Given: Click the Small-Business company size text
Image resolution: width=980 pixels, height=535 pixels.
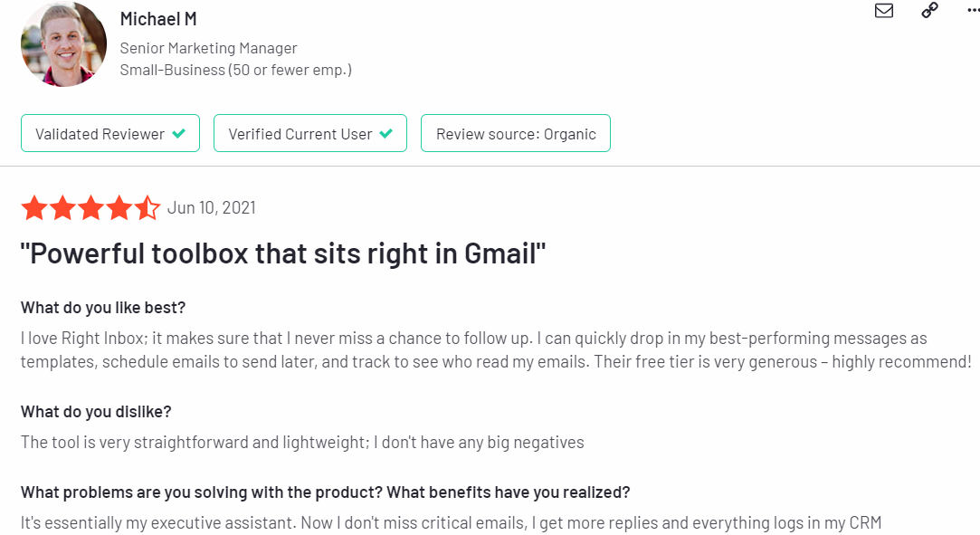Looking at the screenshot, I should pyautogui.click(x=235, y=70).
